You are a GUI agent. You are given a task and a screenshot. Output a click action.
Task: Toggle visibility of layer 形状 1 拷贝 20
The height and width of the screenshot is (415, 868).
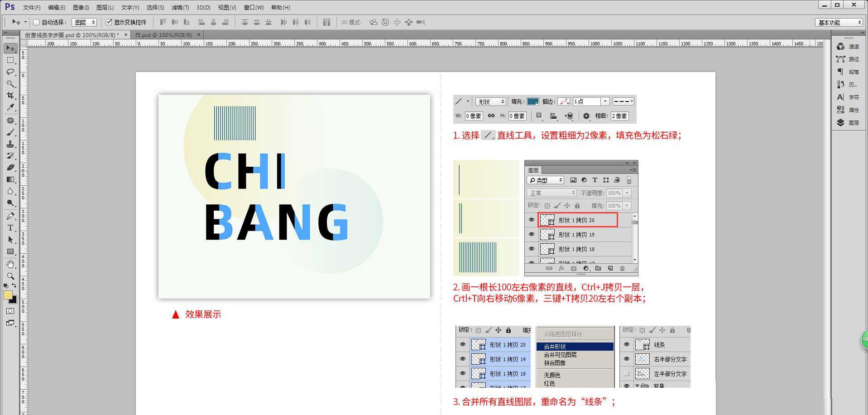pyautogui.click(x=531, y=220)
